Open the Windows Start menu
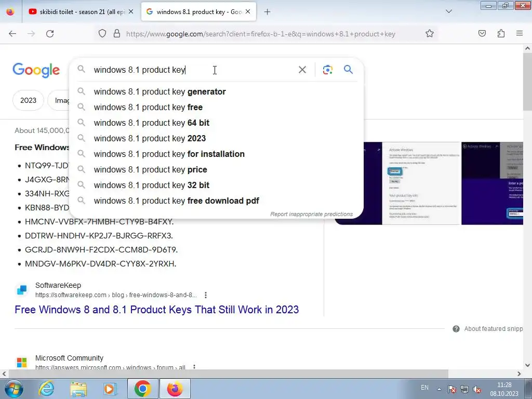 coord(14,389)
